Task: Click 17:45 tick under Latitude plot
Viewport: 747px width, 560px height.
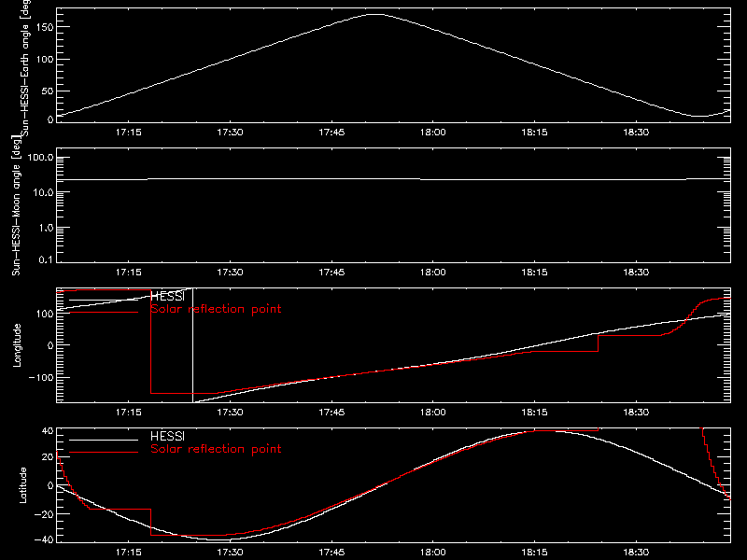Action: pos(331,553)
